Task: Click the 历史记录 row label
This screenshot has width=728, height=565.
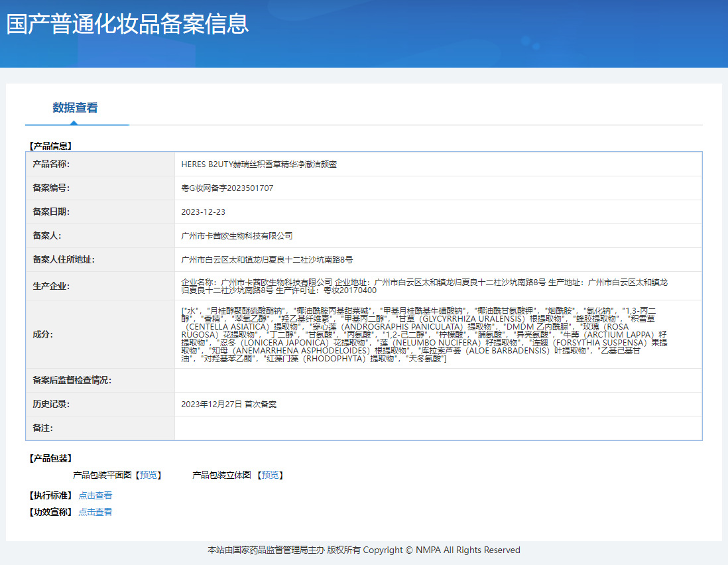Action: (51, 404)
